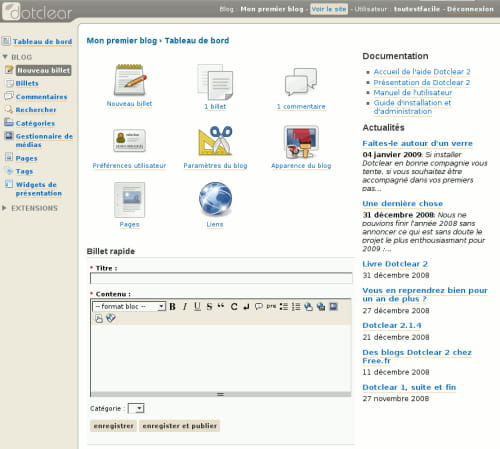The image size is (500, 449).
Task: Insert a line break with the return arrow icon
Action: [x=246, y=306]
